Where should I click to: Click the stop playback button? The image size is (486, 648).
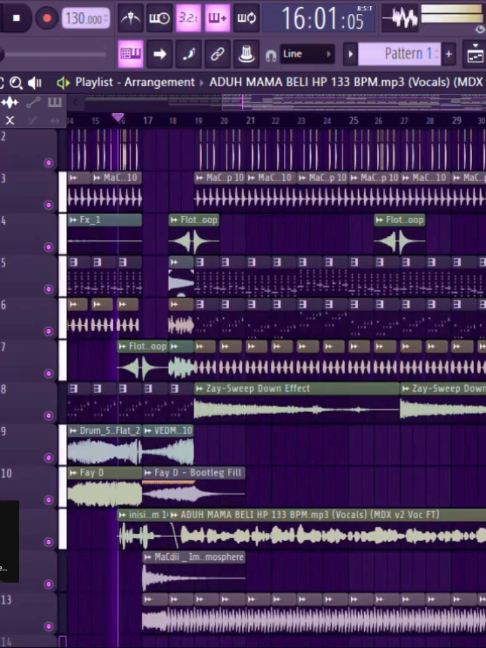click(16, 18)
